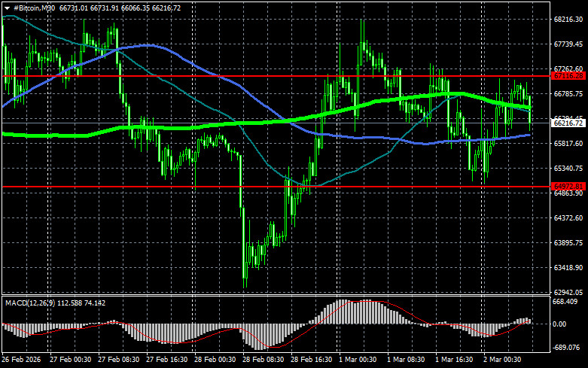Select the 27 Feb 08:30 time label
Viewport: 588px width, 368px height.
[118, 360]
